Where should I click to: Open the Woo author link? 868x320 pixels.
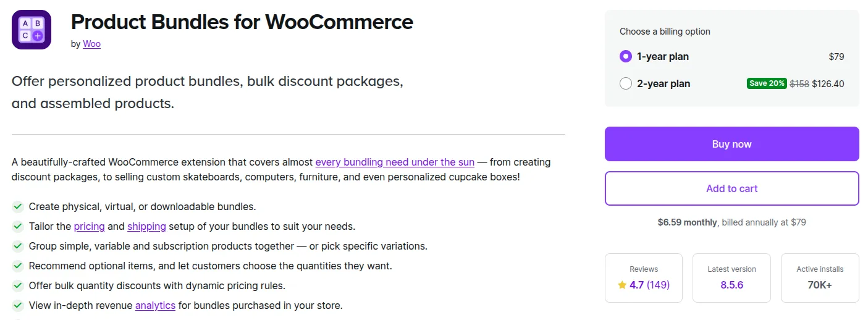(91, 44)
